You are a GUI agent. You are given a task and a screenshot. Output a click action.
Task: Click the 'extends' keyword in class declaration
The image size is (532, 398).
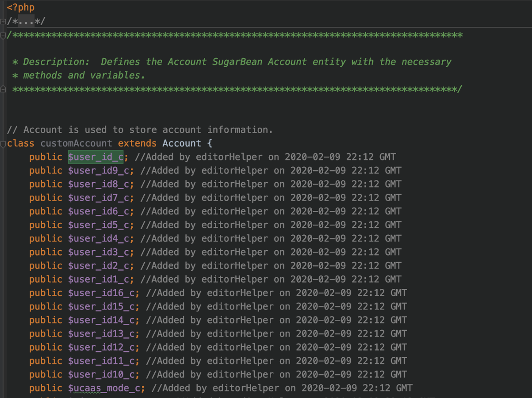[x=137, y=143]
